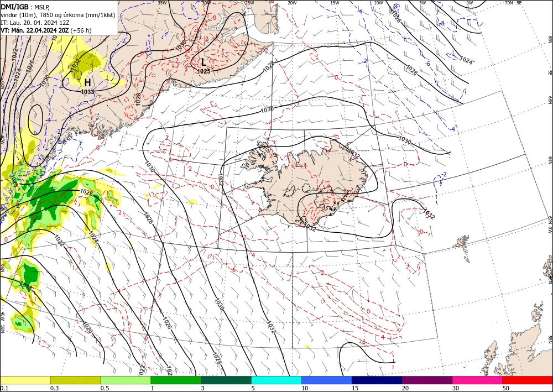Click the legend value label '0.5'
Image resolution: width=553 pixels, height=392 pixels.
pyautogui.click(x=105, y=388)
